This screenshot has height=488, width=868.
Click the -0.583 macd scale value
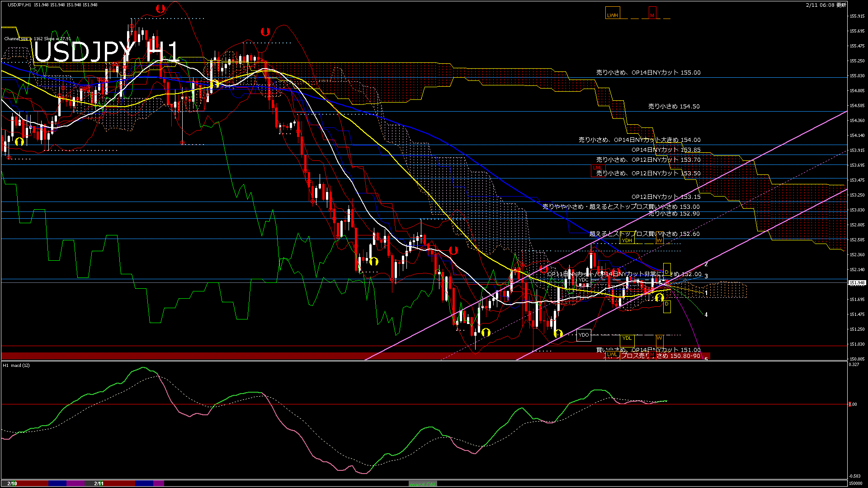click(x=854, y=476)
